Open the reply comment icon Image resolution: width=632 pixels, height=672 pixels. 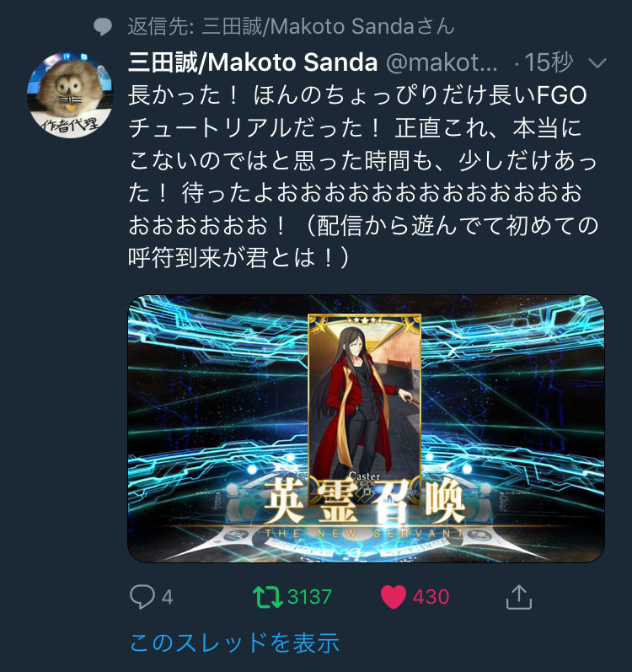click(x=142, y=597)
